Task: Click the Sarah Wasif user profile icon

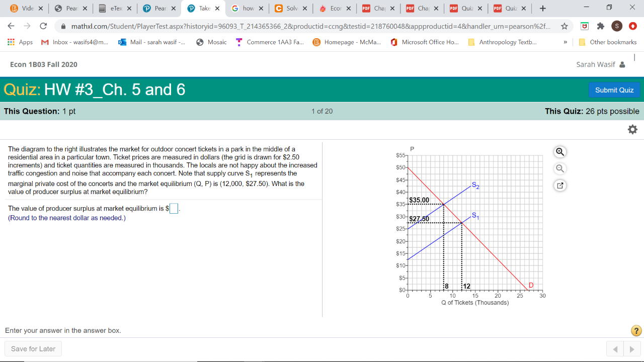Action: point(622,64)
